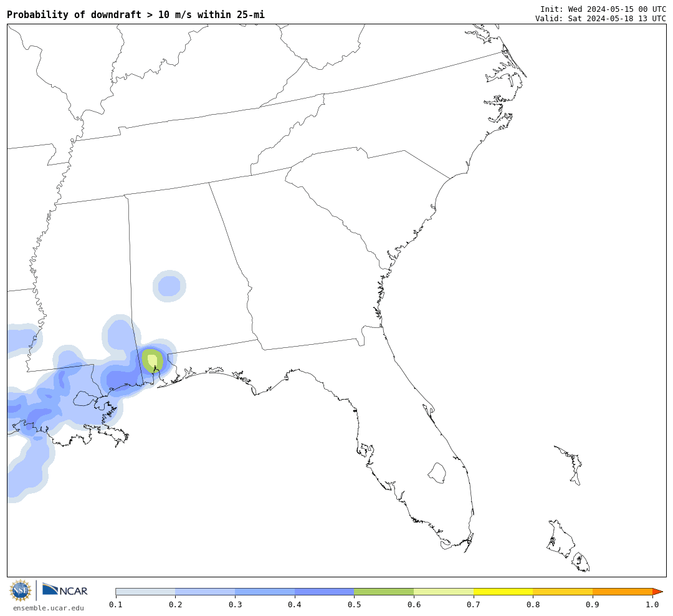The height and width of the screenshot is (616, 673).
Task: Click the isolated blue blob in central Alabama
Action: [169, 286]
